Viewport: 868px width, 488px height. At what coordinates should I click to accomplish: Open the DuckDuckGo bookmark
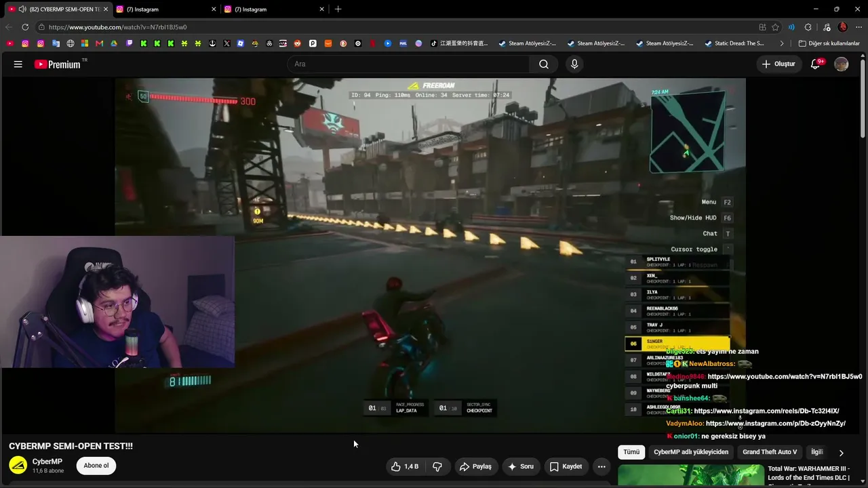coord(343,43)
